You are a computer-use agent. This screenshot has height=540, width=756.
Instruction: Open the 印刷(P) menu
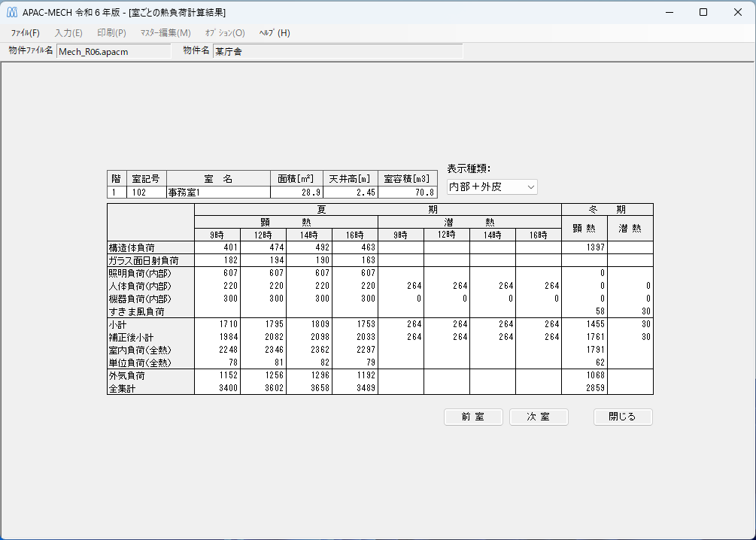[111, 33]
